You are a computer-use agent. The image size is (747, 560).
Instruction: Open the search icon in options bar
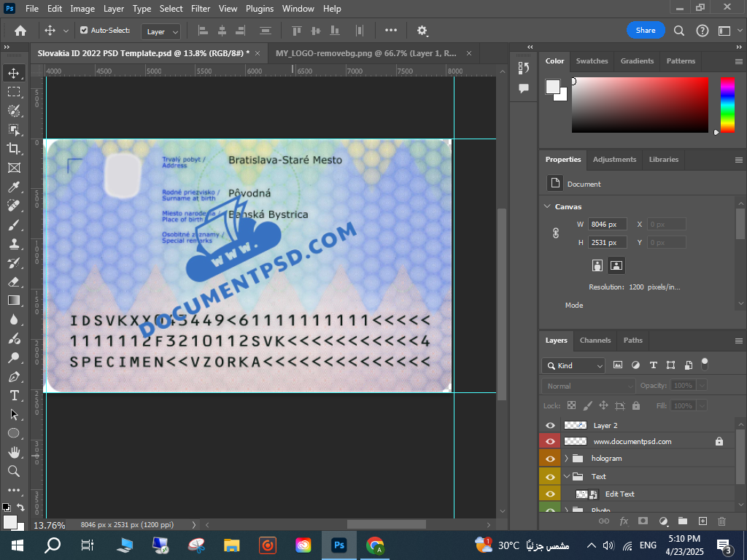(679, 31)
